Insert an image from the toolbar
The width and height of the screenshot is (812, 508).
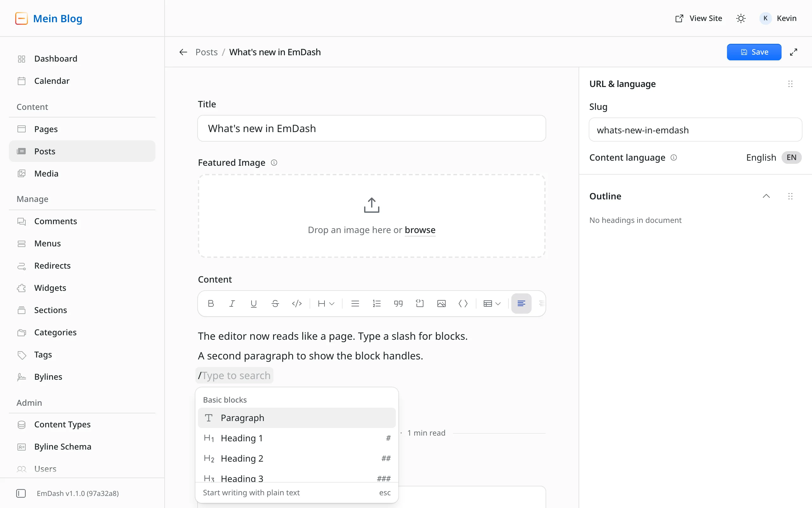click(441, 304)
